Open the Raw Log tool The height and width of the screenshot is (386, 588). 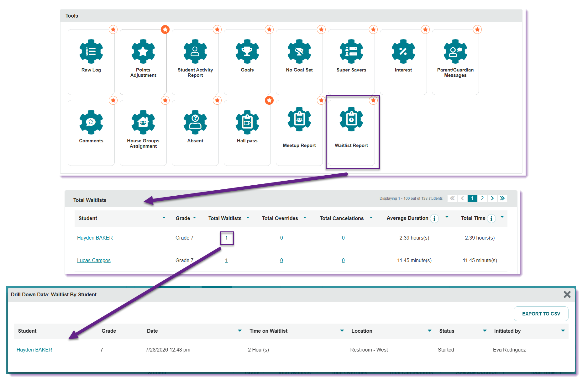(x=91, y=62)
